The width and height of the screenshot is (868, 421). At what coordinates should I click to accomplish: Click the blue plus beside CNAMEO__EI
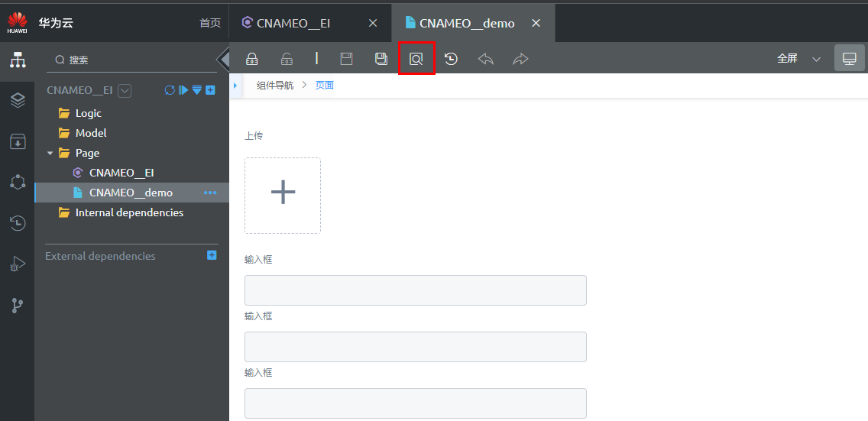[x=210, y=90]
